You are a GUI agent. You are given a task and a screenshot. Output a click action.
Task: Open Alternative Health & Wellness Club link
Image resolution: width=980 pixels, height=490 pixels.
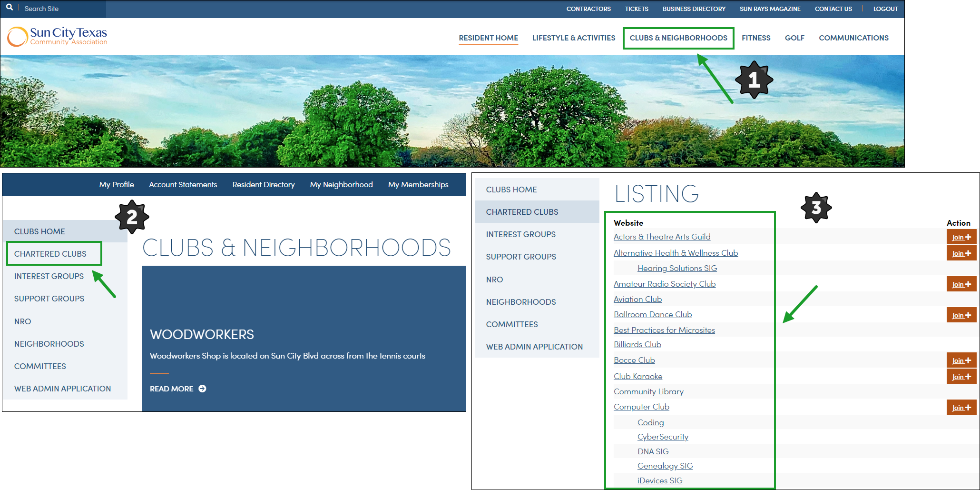[x=676, y=253]
